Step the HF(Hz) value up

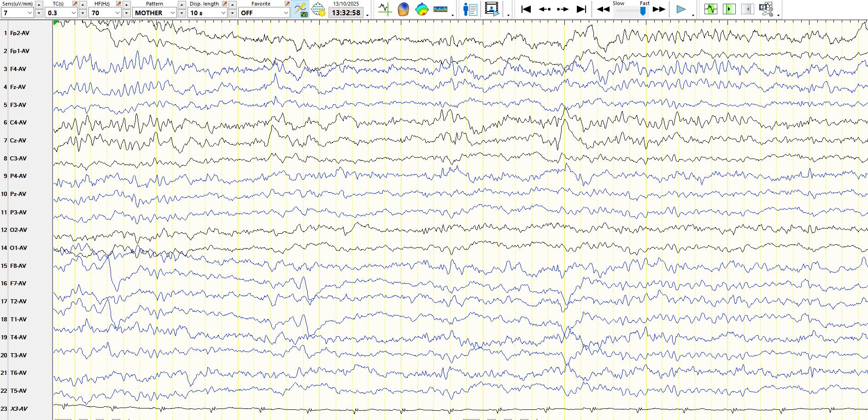[x=127, y=5]
